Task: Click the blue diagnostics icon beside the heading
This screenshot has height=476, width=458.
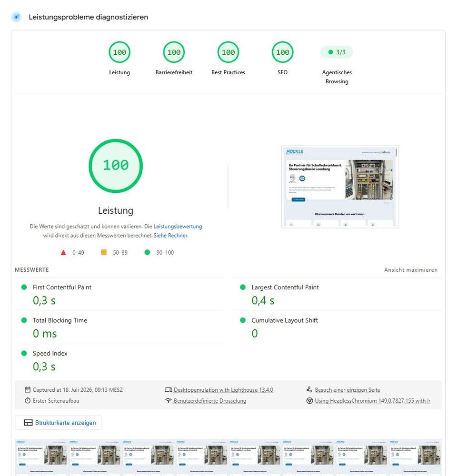Action: click(x=16, y=17)
